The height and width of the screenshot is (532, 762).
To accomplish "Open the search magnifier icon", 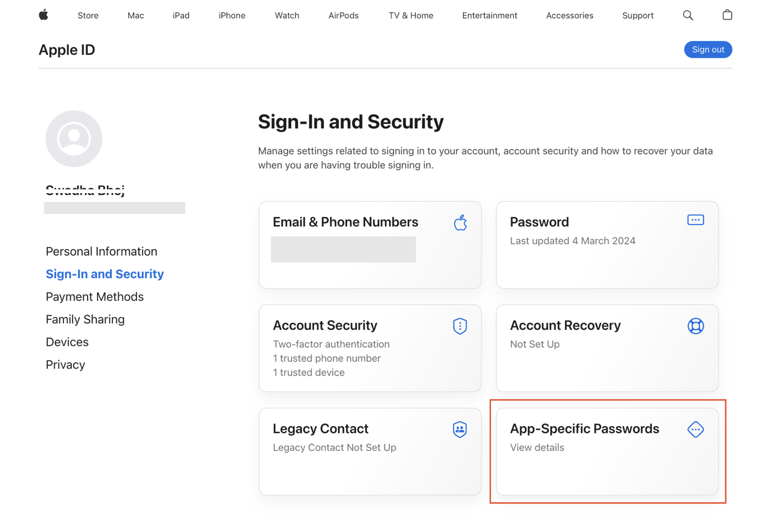I will click(688, 15).
